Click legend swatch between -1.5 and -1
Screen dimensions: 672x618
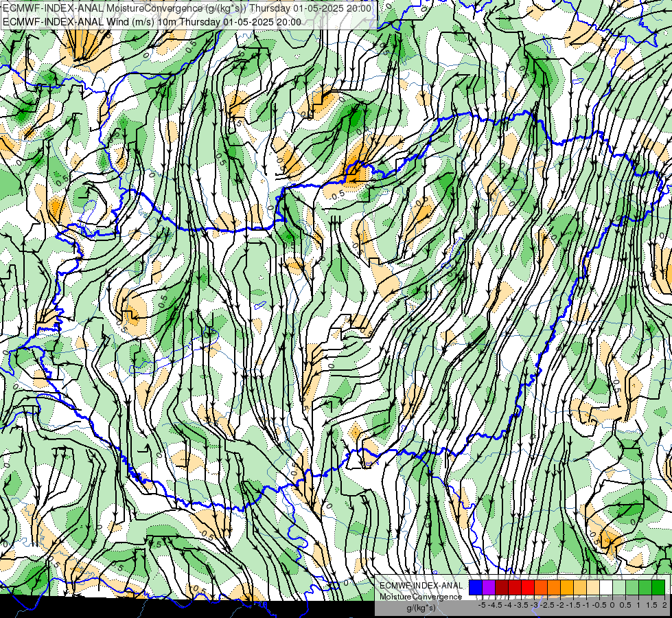(580, 588)
